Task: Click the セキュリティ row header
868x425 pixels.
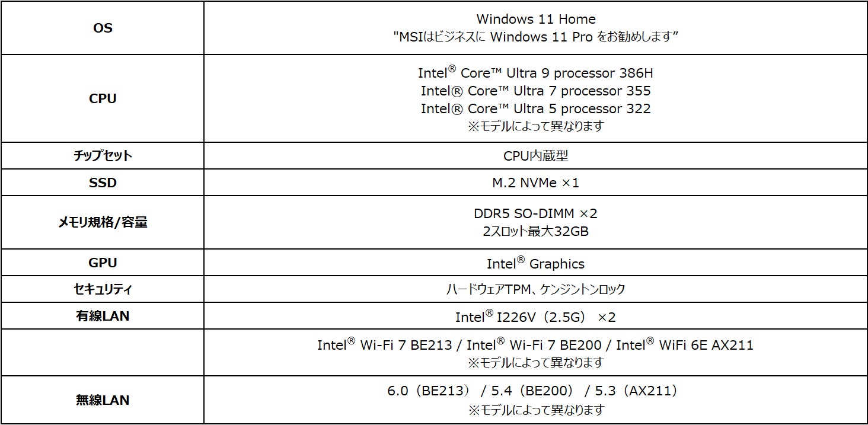Action: [103, 289]
